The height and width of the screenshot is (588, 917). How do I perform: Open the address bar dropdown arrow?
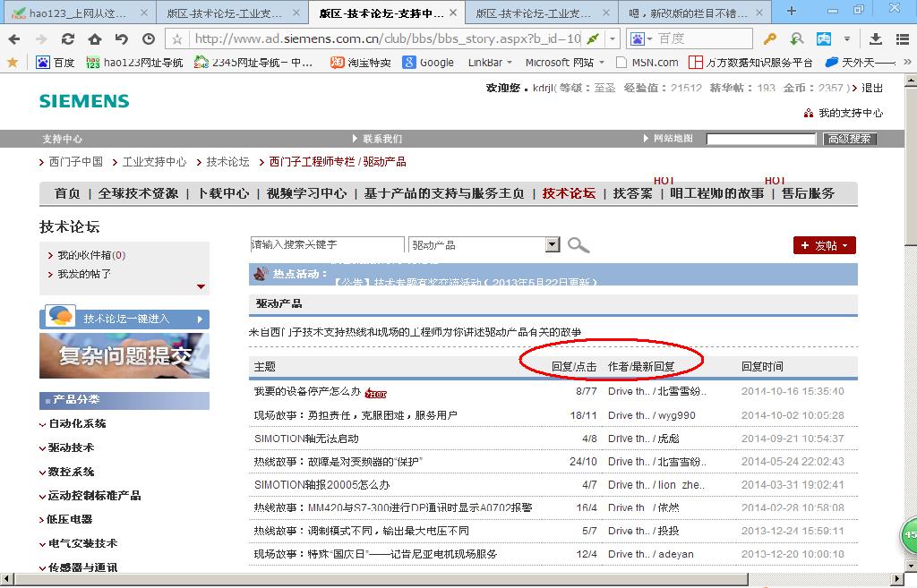[x=613, y=39]
